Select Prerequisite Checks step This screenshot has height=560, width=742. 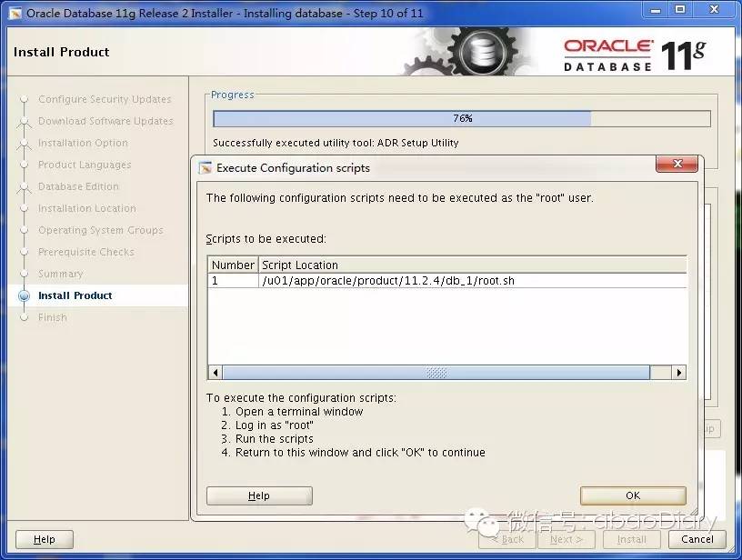click(86, 252)
